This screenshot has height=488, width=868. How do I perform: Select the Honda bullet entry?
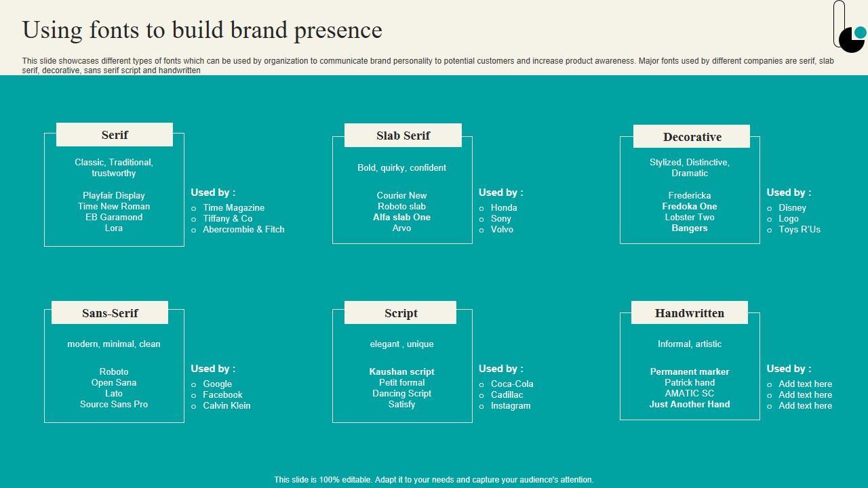point(503,208)
